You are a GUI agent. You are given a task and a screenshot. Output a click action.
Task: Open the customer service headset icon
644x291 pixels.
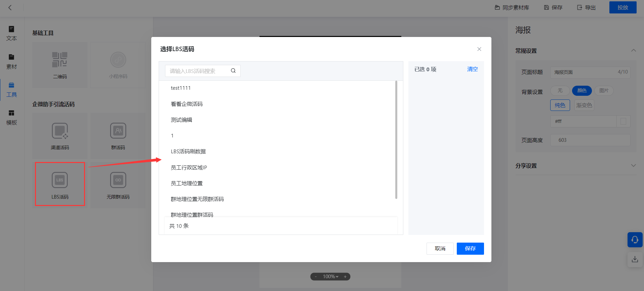point(635,240)
